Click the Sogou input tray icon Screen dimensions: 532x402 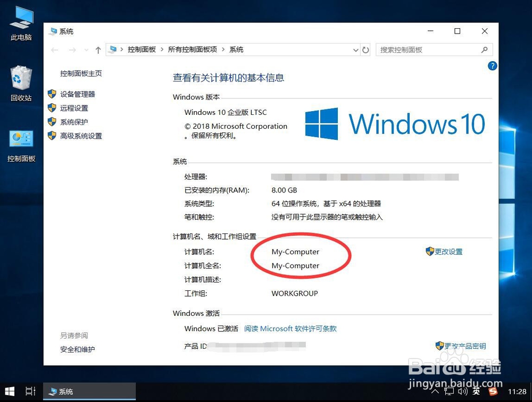click(493, 391)
